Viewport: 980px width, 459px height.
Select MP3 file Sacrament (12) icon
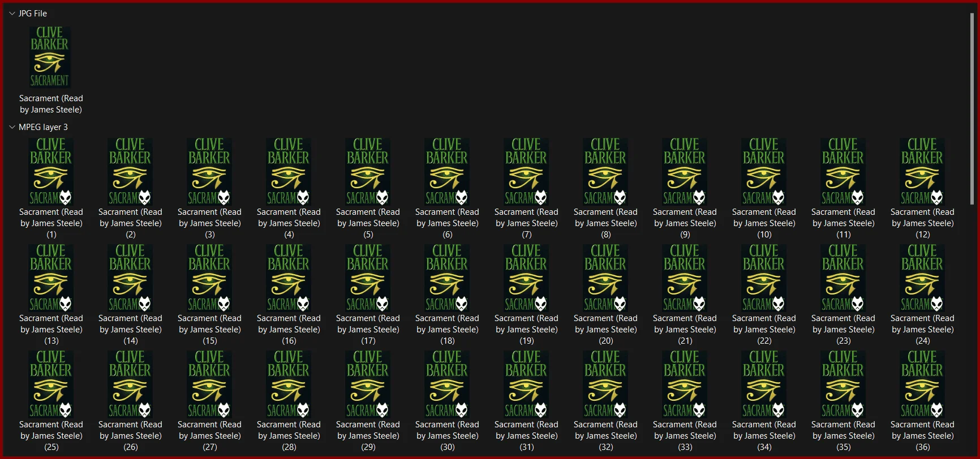[922, 171]
